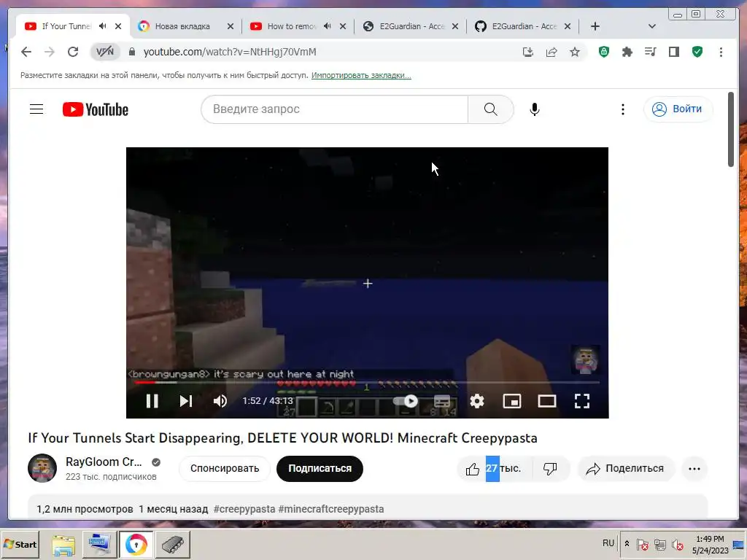Open browser three-dot main menu
747x560 pixels.
click(721, 52)
